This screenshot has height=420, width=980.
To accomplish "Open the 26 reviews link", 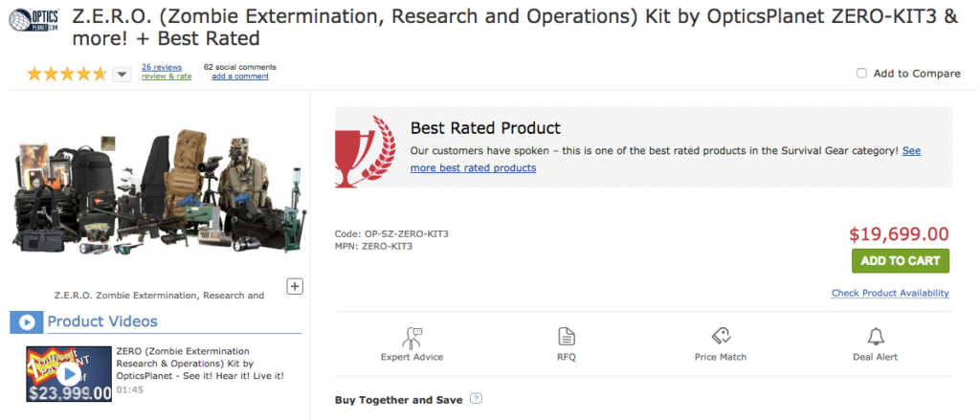I will pyautogui.click(x=162, y=67).
